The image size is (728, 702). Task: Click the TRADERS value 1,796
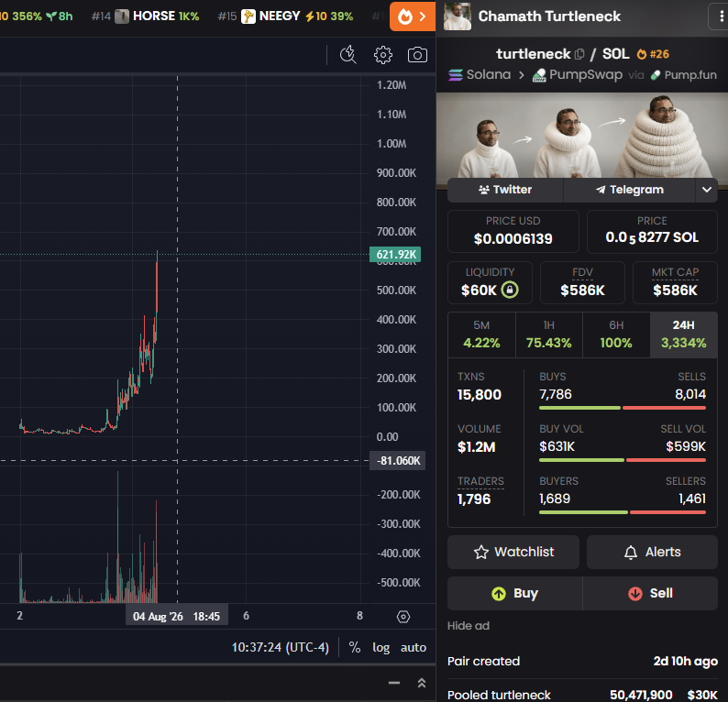474,499
